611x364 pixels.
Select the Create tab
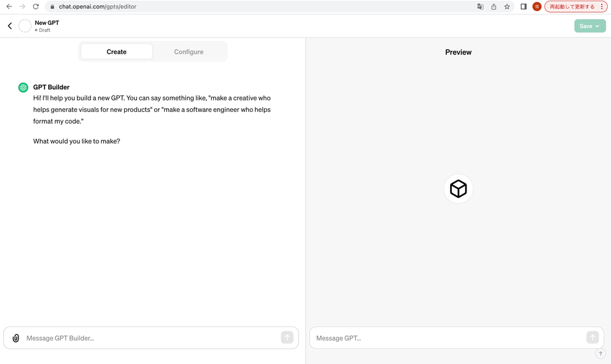click(116, 52)
